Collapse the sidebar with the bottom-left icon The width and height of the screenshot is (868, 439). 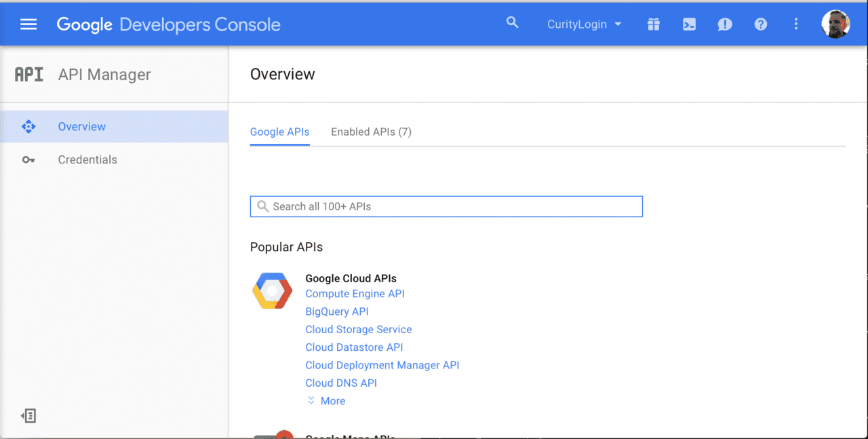point(28,415)
